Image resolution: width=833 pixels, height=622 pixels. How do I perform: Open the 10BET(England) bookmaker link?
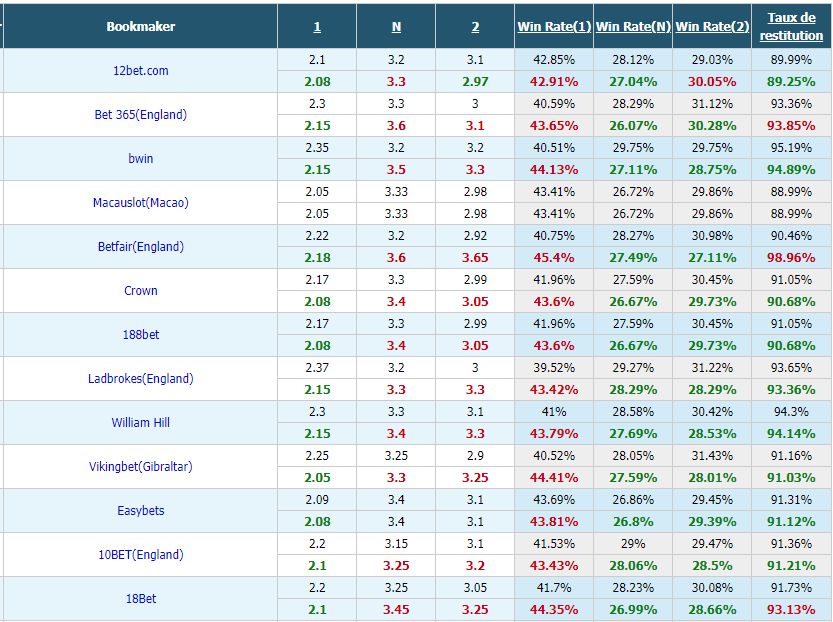point(141,555)
